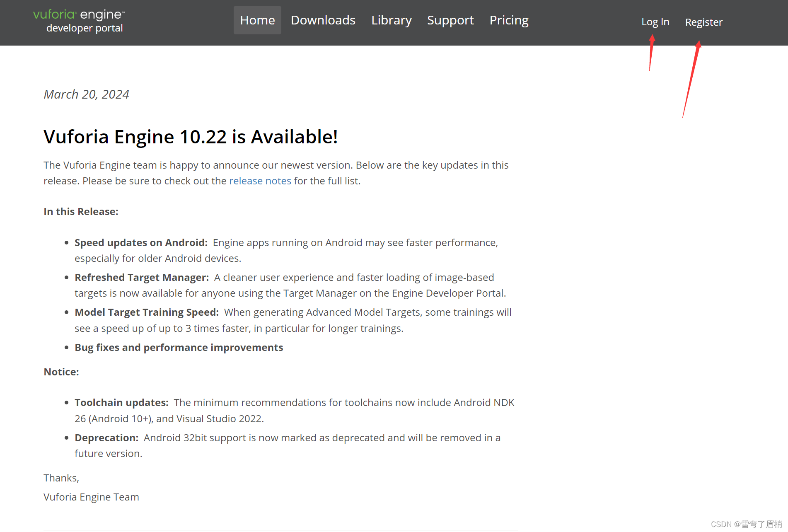The height and width of the screenshot is (532, 788).
Task: Navigate to the Support page
Action: [450, 20]
